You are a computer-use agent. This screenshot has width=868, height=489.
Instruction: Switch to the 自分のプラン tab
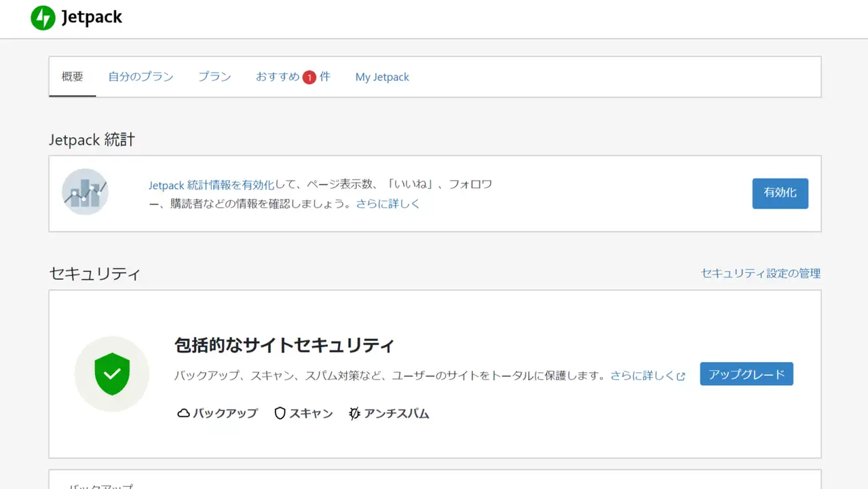(x=141, y=77)
